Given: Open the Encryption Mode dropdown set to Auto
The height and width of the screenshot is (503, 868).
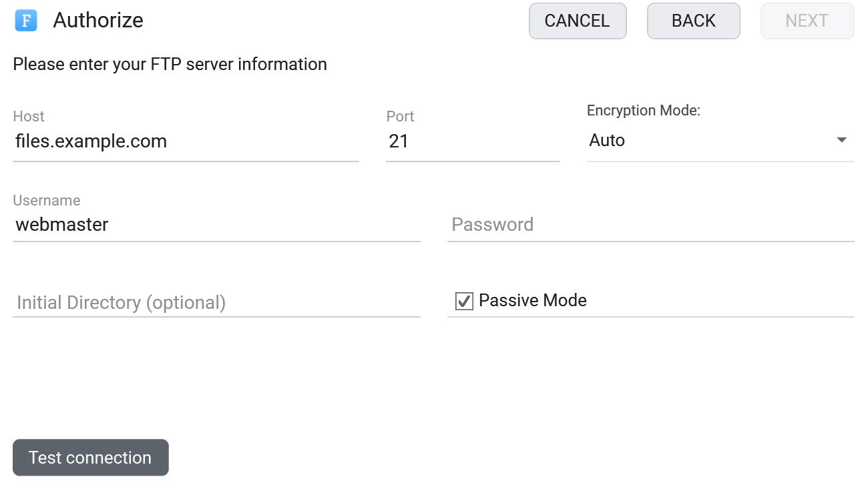Looking at the screenshot, I should (x=720, y=141).
